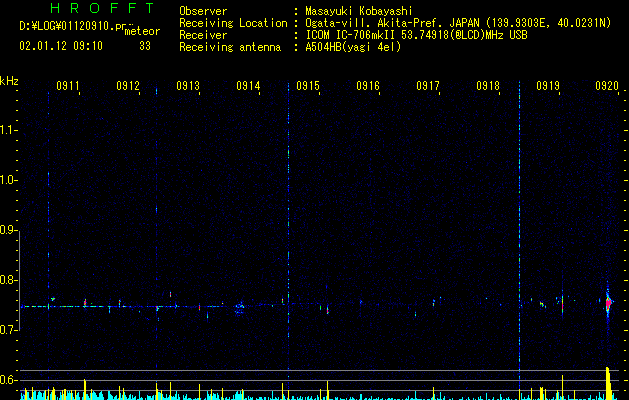Screen dimensions: 629x400
Task: Click the 0911 time axis marker
Action: coord(67,86)
